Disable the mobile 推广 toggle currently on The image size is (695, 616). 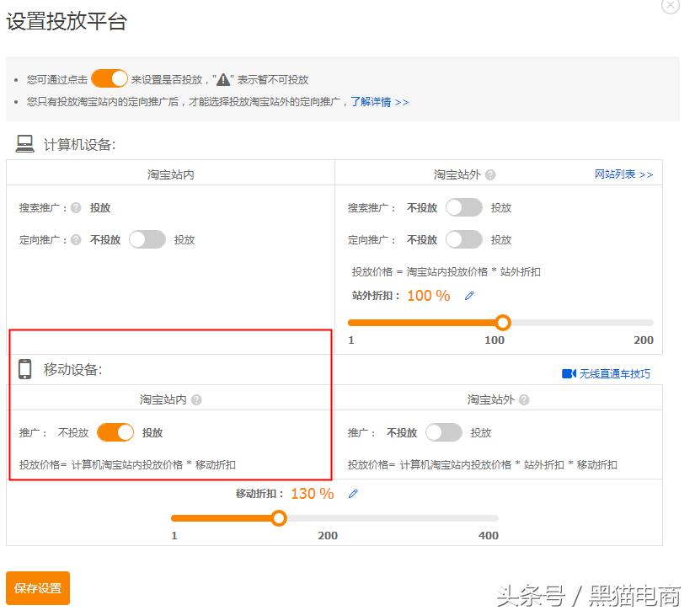click(115, 432)
